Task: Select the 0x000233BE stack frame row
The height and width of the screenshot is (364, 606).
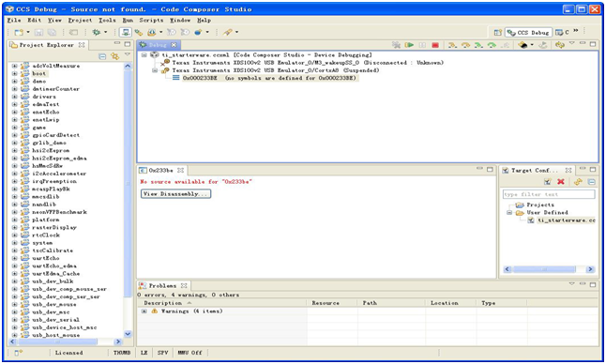Action: tap(269, 78)
